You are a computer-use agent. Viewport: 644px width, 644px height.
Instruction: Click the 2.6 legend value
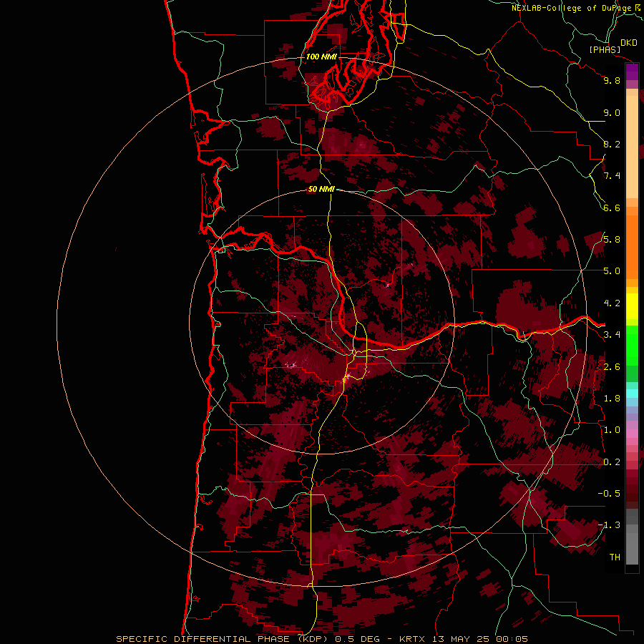(x=612, y=367)
